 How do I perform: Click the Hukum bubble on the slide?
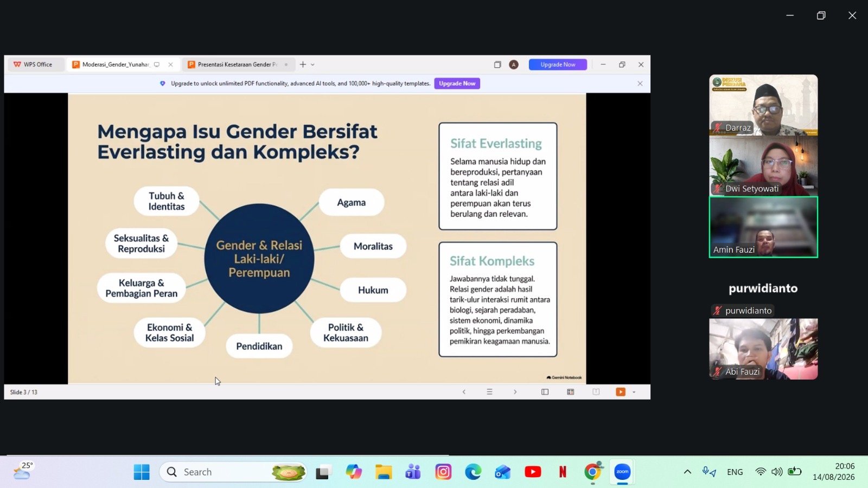point(373,290)
